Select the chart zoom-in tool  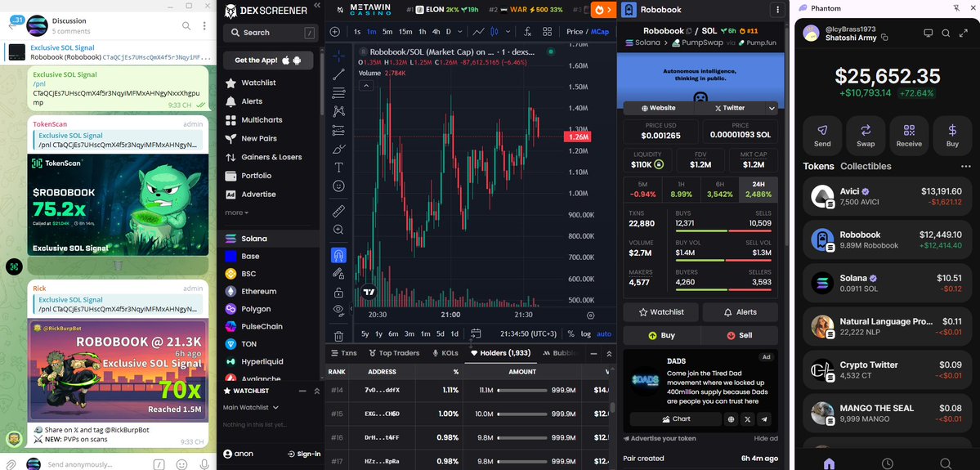click(338, 230)
